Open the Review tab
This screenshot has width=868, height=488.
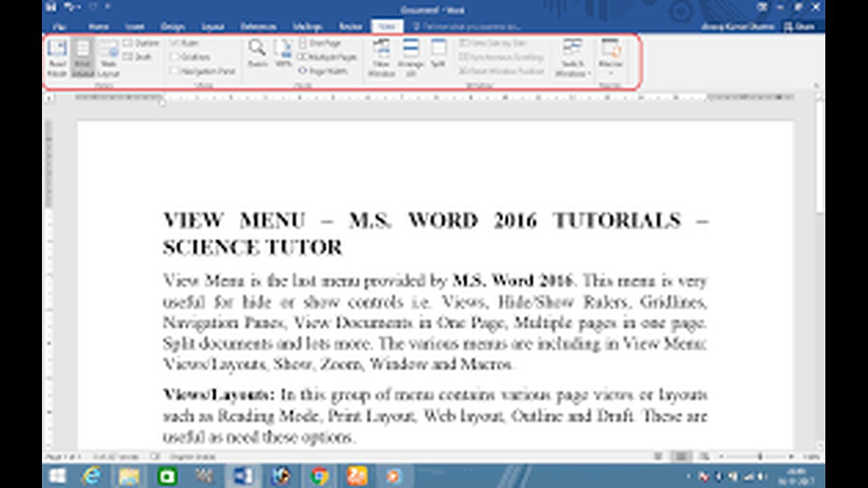(351, 26)
